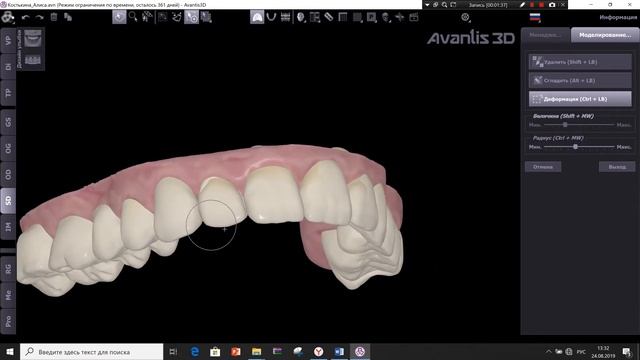Open Microsoft Store from taskbar
Screen dimensions: 640x360
[215, 352]
